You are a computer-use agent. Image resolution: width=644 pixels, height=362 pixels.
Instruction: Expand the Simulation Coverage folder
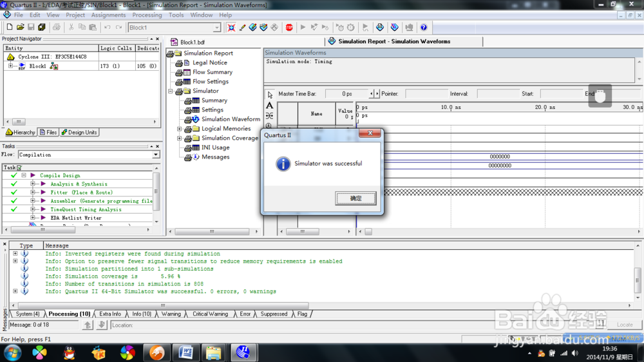(x=180, y=138)
